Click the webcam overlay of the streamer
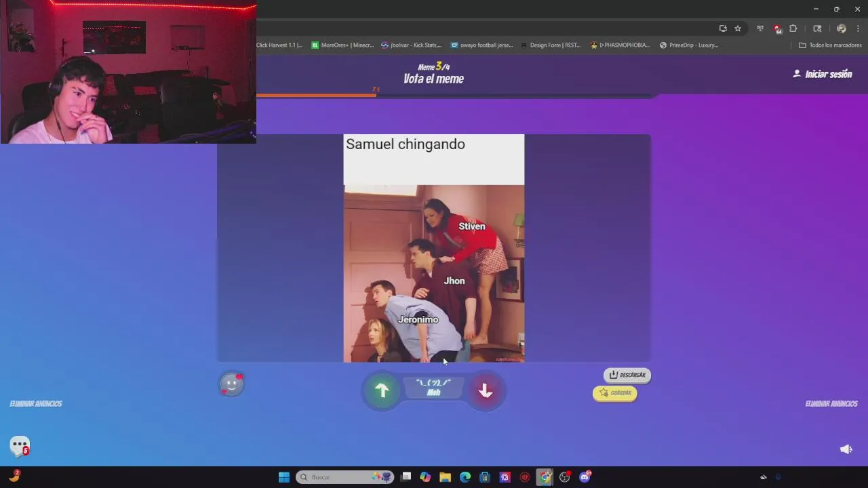The image size is (868, 488). coord(128,72)
